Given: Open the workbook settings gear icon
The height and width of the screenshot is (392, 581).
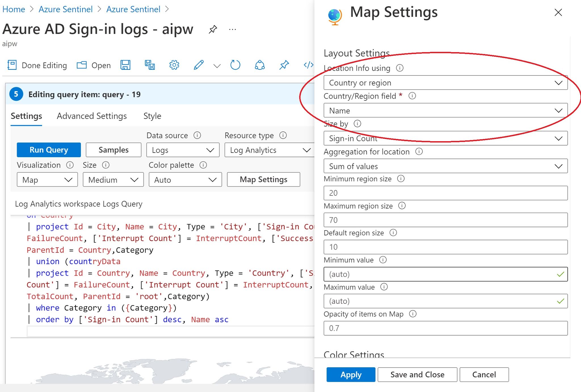Looking at the screenshot, I should tap(174, 65).
